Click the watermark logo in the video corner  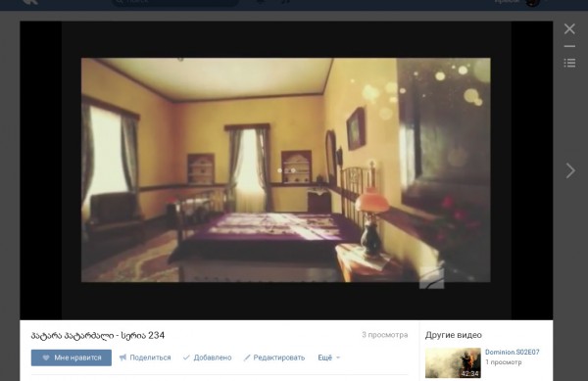(431, 278)
